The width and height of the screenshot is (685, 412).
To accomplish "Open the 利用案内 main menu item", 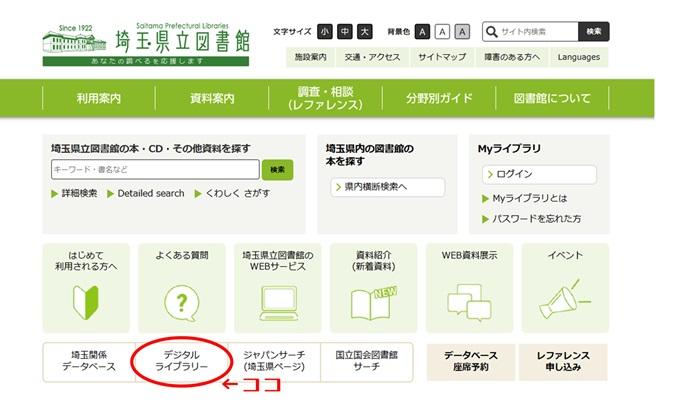I will [98, 99].
